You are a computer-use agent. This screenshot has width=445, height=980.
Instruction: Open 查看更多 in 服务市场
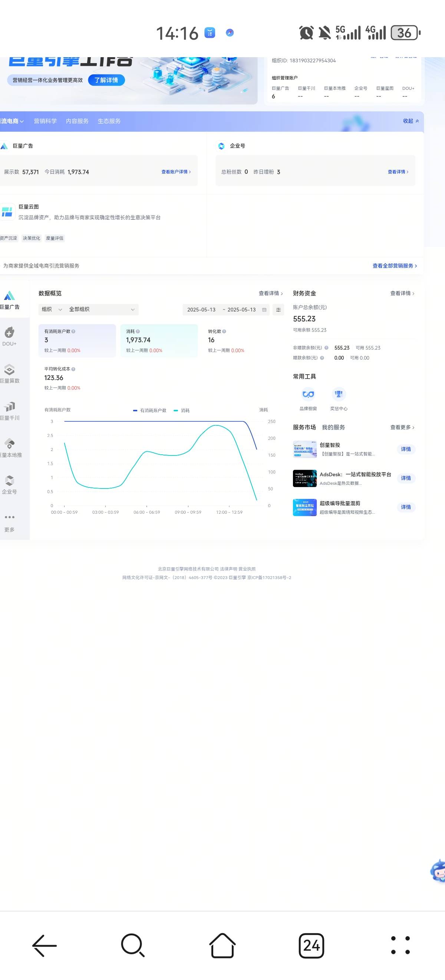coord(402,427)
